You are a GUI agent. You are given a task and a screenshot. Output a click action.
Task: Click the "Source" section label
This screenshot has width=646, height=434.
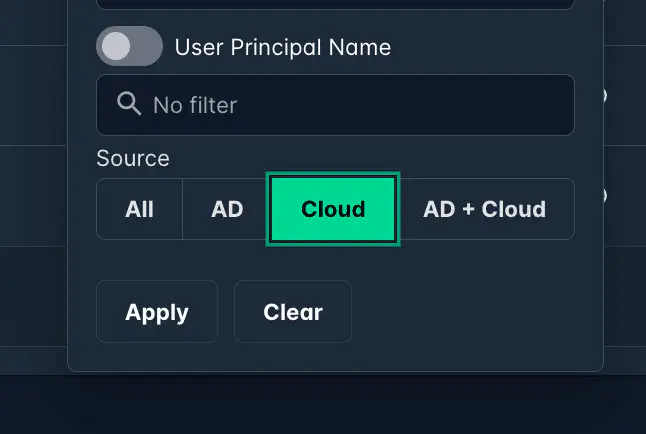(x=133, y=158)
